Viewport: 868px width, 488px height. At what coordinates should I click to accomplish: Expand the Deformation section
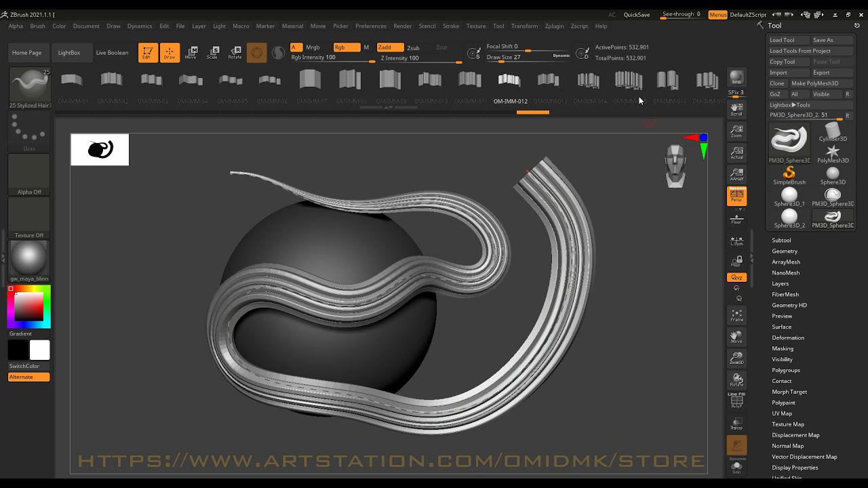click(788, 338)
